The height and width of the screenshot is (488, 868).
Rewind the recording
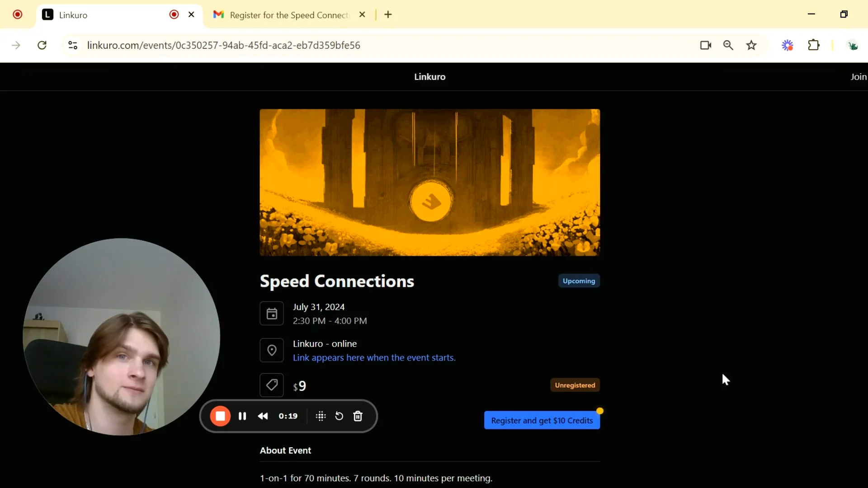point(263,416)
